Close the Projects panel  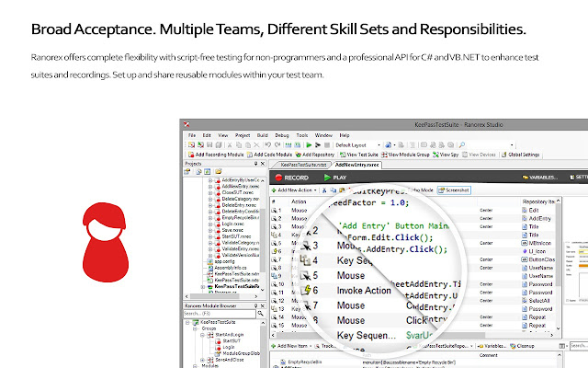click(x=263, y=164)
